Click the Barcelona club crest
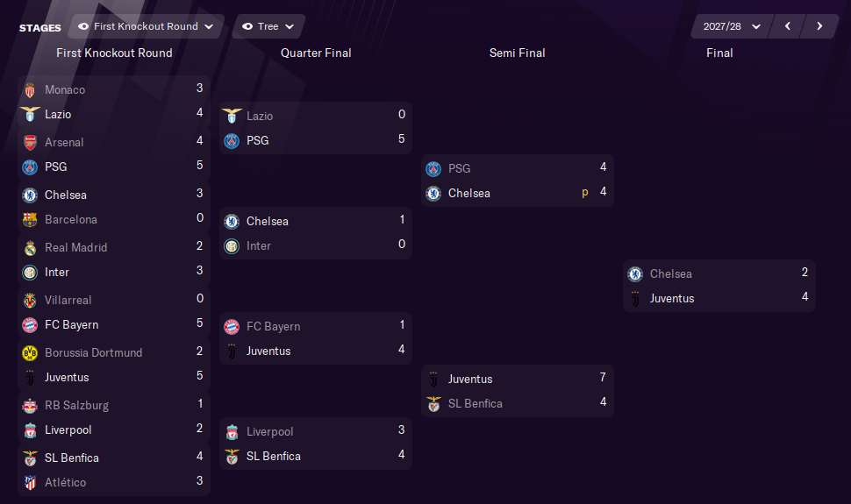The height and width of the screenshot is (504, 851). coord(30,220)
